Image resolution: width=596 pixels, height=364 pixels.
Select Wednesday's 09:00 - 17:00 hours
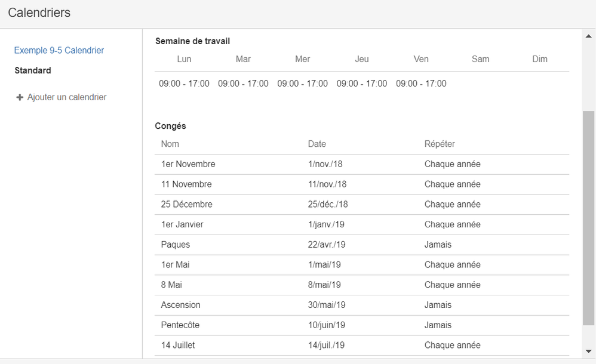click(303, 84)
